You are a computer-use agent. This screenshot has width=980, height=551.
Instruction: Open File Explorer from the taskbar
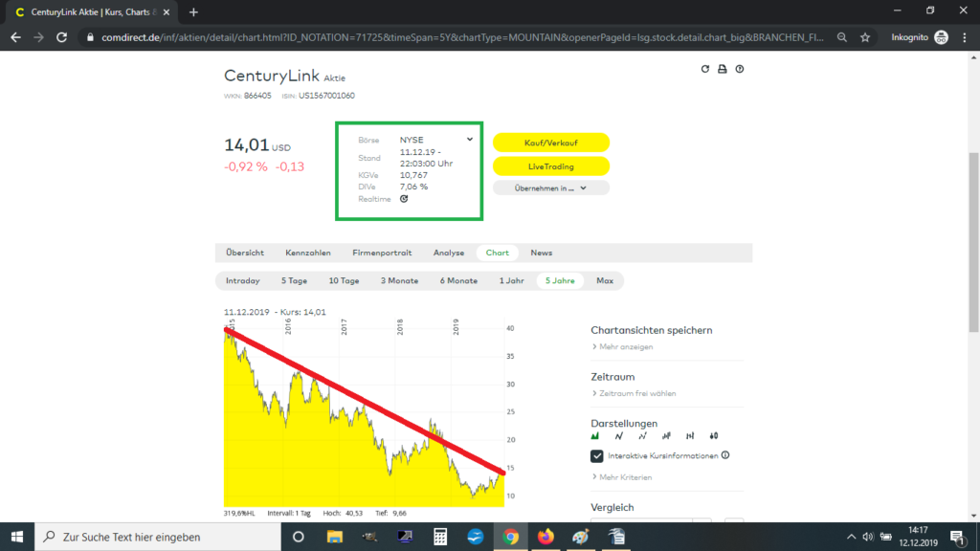click(335, 537)
